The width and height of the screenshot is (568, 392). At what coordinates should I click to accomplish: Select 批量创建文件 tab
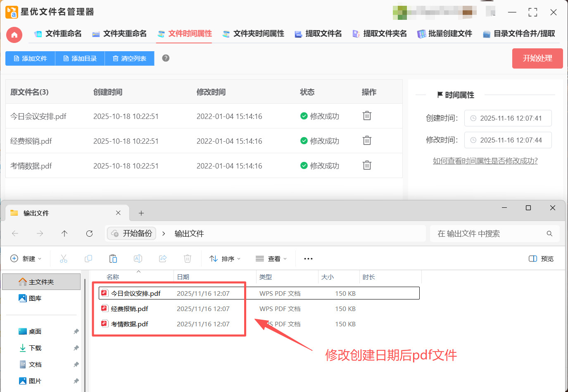444,34
